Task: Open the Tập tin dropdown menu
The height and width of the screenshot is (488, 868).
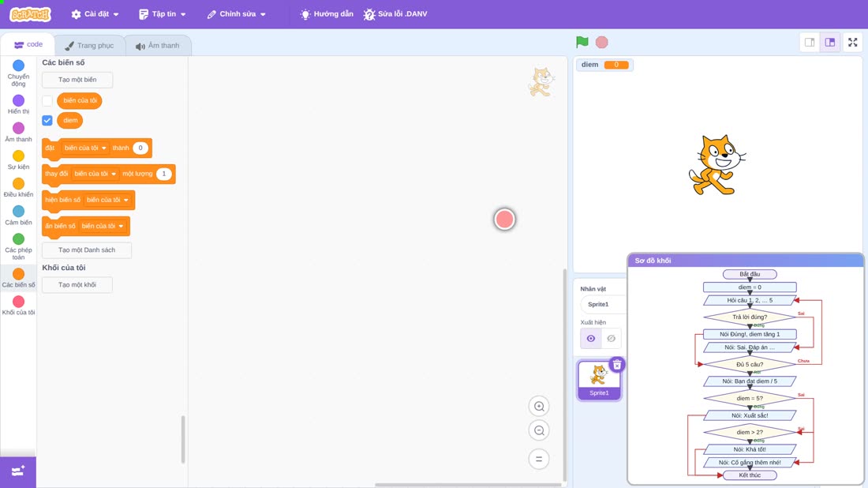Action: [163, 14]
